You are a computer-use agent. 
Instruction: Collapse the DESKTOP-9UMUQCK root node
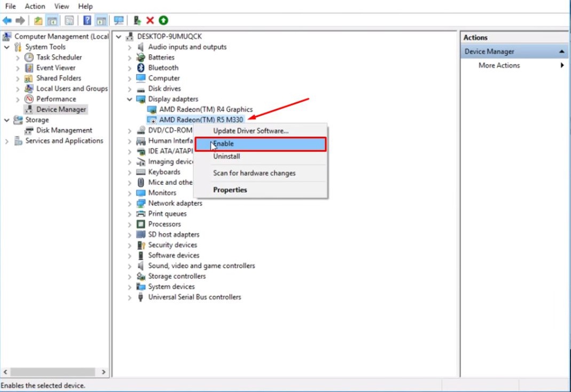click(119, 37)
